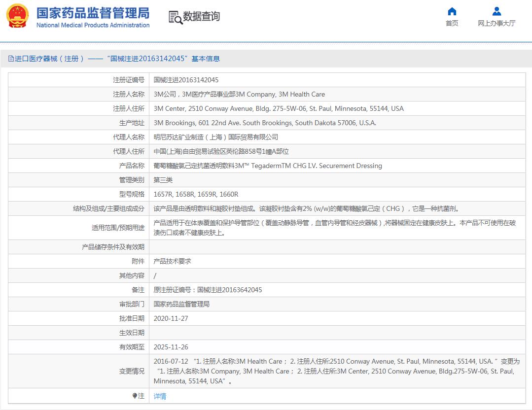
Task: Click the 数据查询 heading text
Action: pyautogui.click(x=202, y=16)
